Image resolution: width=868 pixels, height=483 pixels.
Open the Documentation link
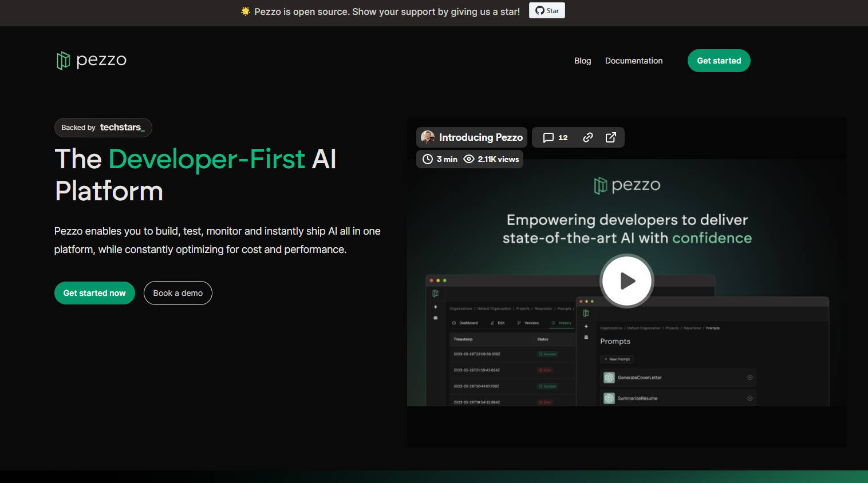633,61
